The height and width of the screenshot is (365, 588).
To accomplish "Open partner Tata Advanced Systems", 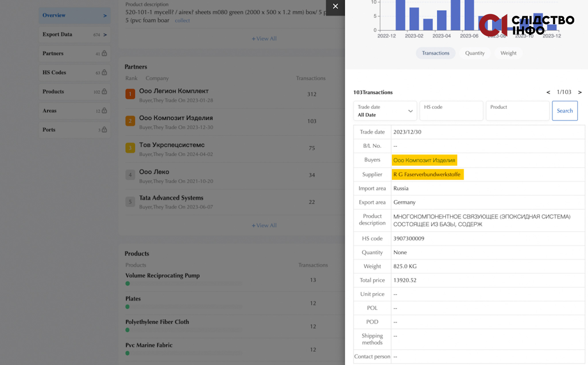I will 171,198.
